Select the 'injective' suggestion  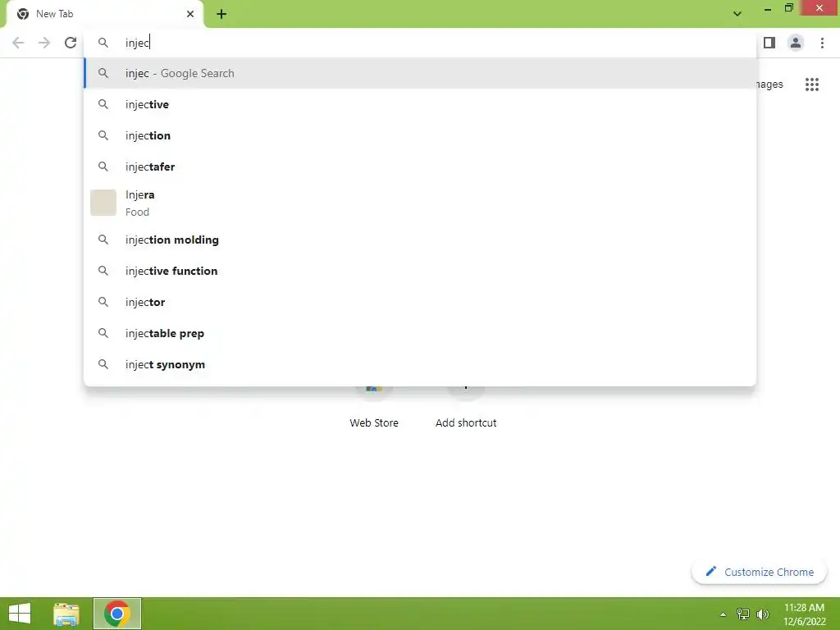tap(420, 104)
